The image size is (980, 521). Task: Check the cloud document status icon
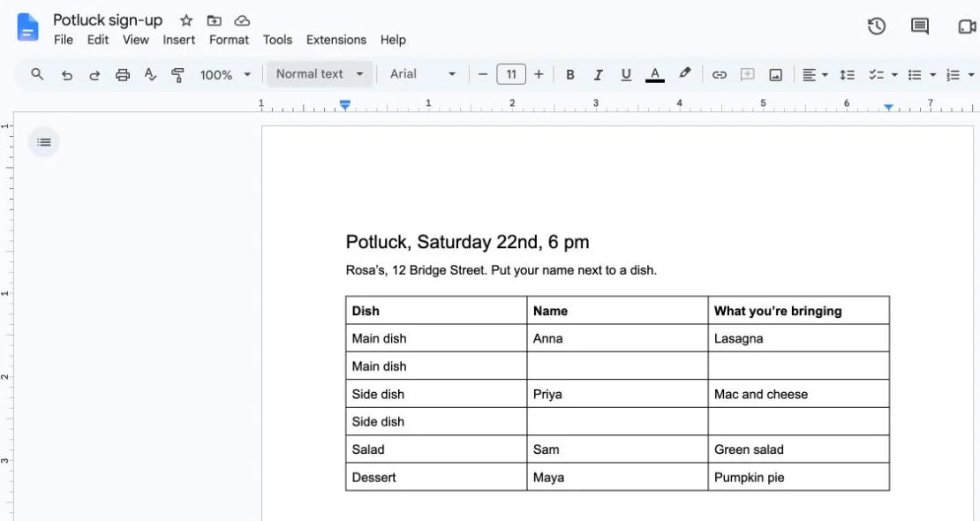click(242, 20)
